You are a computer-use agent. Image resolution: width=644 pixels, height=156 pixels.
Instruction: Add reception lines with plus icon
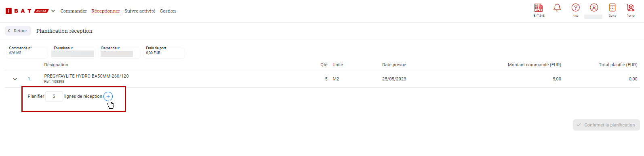click(108, 96)
